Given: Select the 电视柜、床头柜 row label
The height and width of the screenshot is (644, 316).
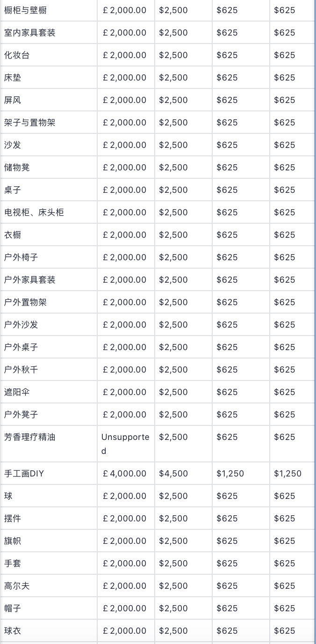Looking at the screenshot, I should (34, 212).
